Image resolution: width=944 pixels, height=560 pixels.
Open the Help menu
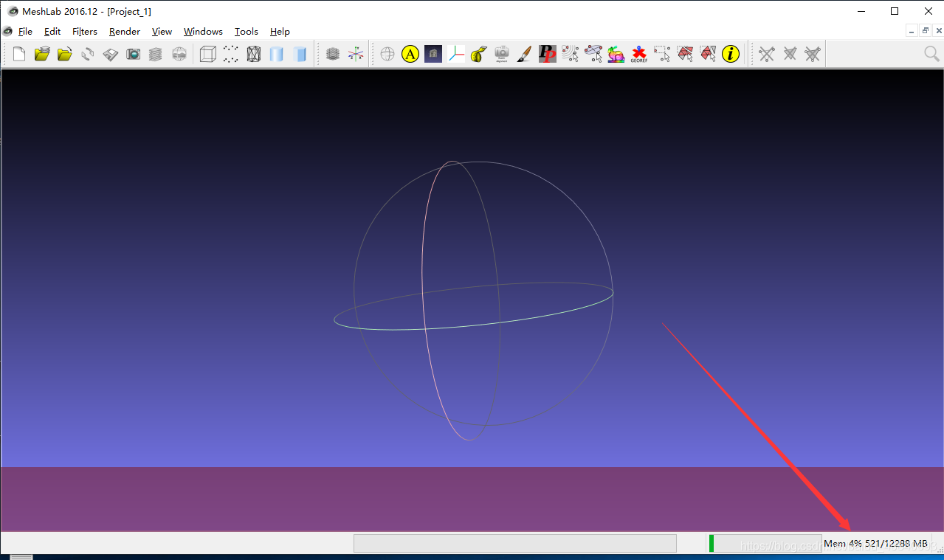280,32
